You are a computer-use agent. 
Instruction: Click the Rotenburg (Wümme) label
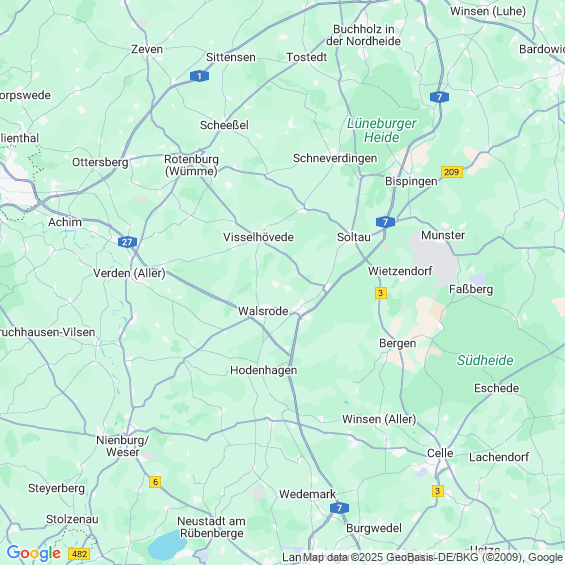point(191,165)
